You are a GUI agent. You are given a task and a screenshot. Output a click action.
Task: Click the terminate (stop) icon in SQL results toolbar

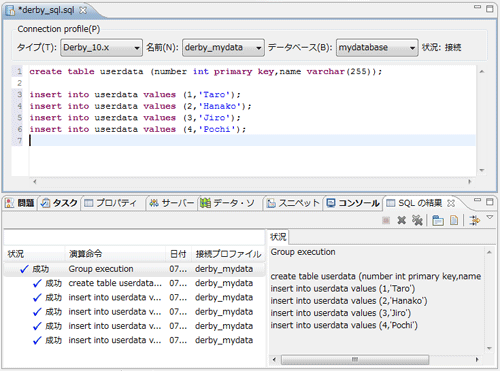[386, 220]
